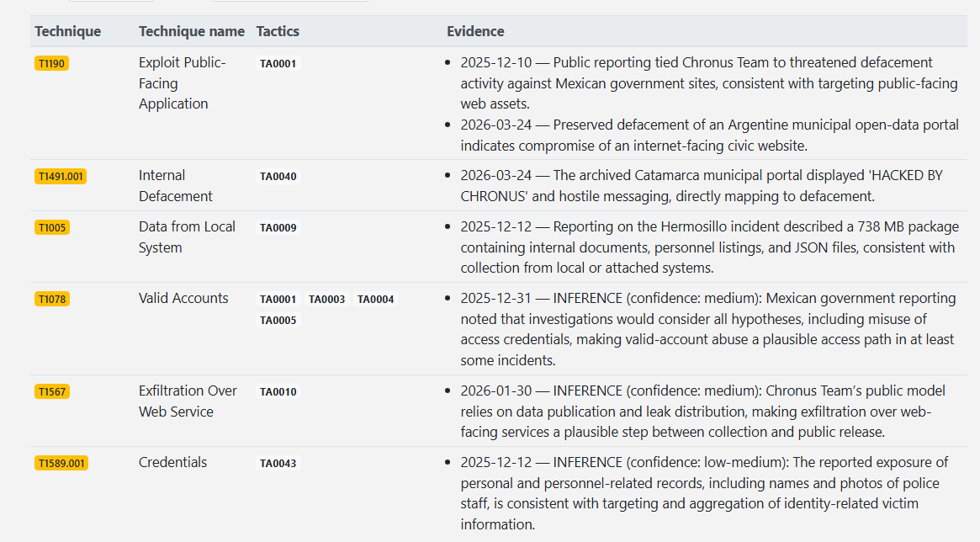The width and height of the screenshot is (980, 542).
Task: Select the TA0040 tactic tag
Action: tap(278, 177)
